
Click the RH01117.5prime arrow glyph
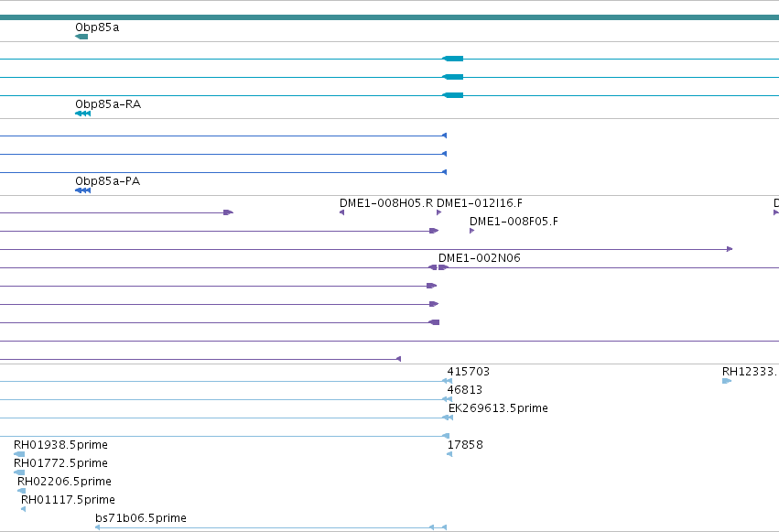(24, 510)
